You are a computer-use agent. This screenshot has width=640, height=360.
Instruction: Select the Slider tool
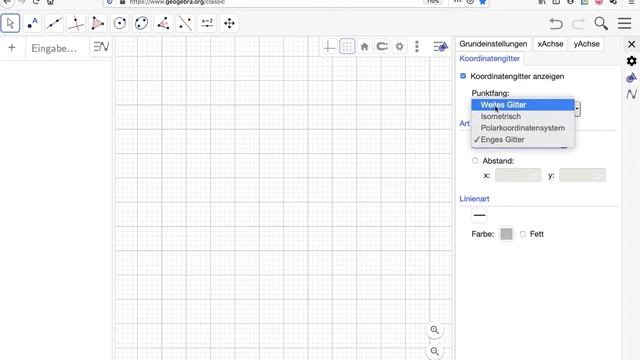[x=207, y=23]
